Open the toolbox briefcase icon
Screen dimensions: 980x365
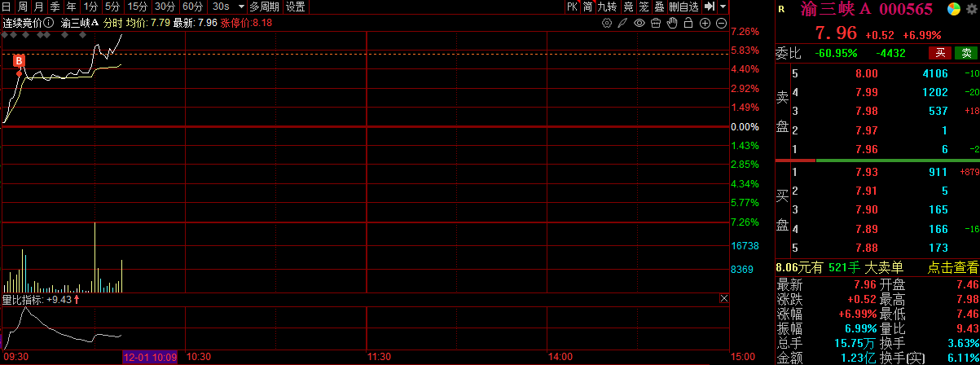click(x=656, y=23)
